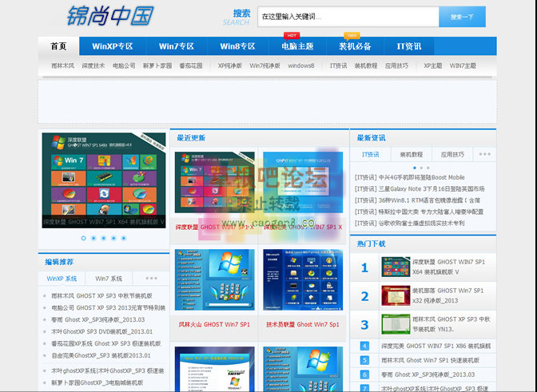Open 木叶GhostXP SP3 DVD装机版_2013.01

(x=101, y=331)
